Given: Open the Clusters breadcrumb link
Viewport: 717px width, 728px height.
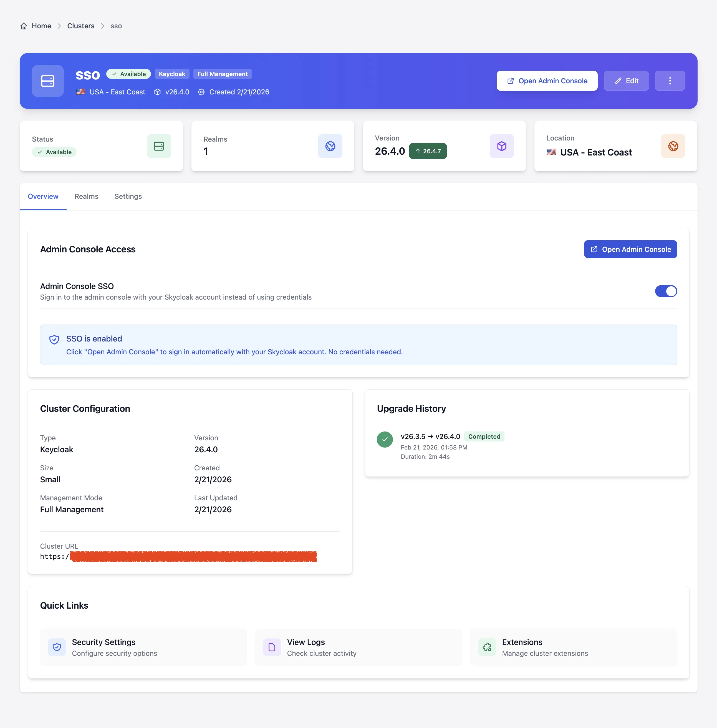Looking at the screenshot, I should click(80, 26).
